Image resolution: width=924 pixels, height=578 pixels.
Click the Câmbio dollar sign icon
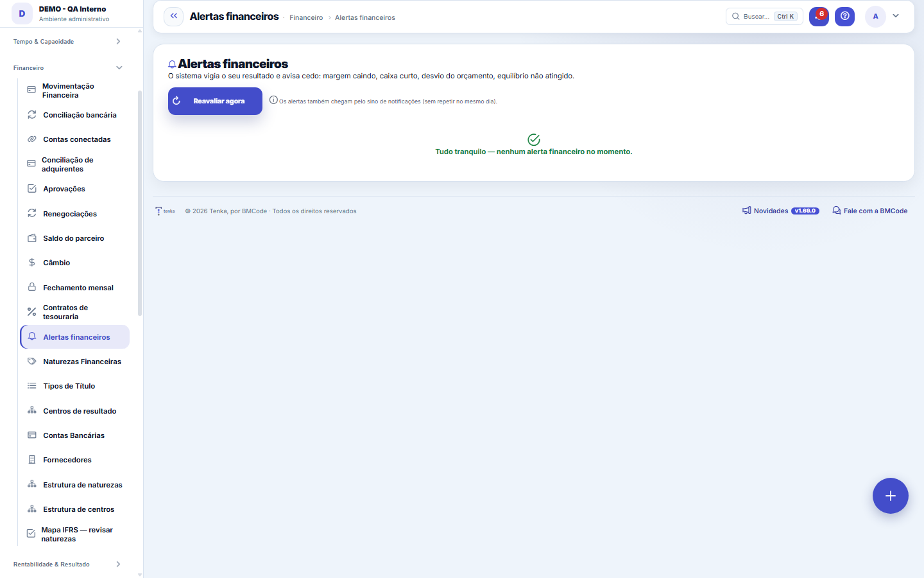tap(31, 263)
